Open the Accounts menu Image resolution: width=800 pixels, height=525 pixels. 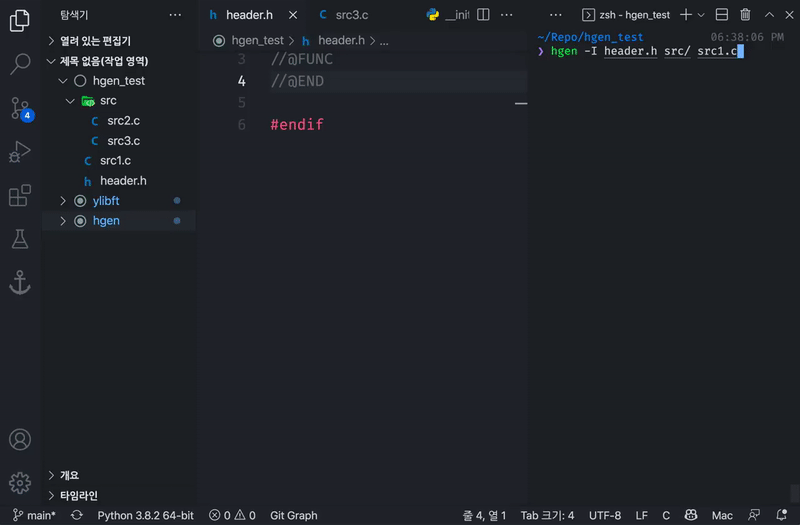point(19,440)
